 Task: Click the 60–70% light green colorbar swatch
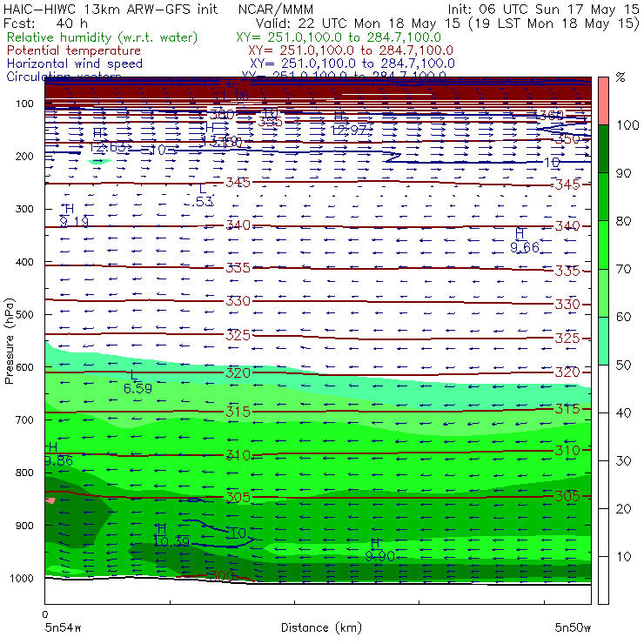[x=603, y=292]
